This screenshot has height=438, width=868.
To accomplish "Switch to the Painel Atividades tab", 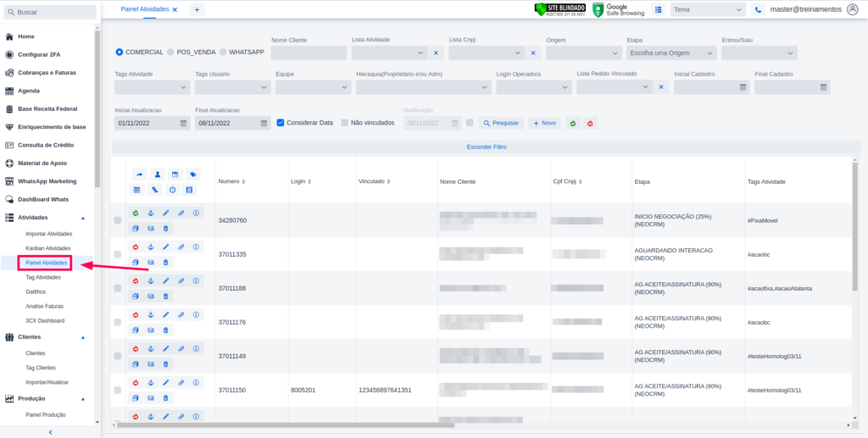I will point(145,8).
